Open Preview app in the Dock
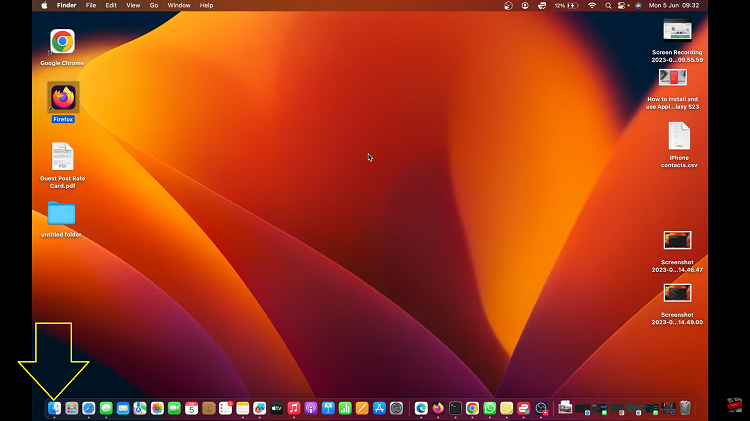 coord(565,408)
